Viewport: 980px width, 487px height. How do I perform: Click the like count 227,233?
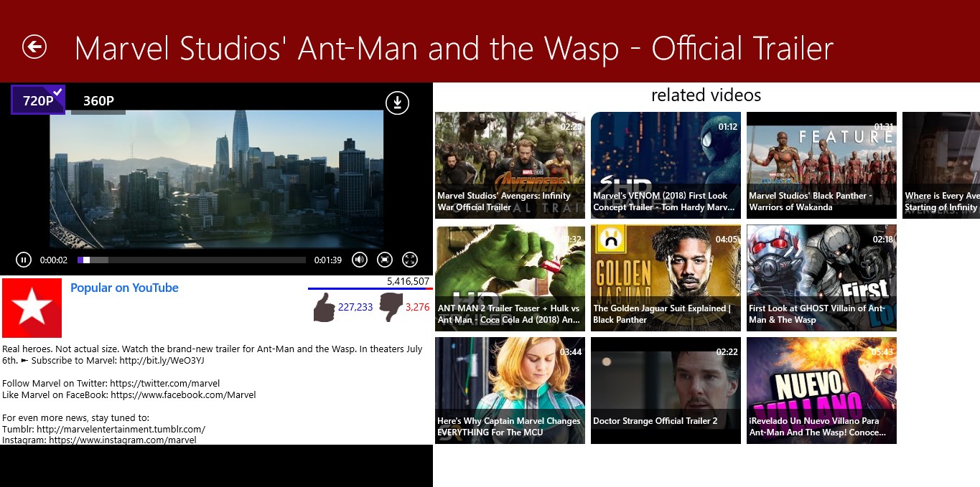tap(355, 307)
